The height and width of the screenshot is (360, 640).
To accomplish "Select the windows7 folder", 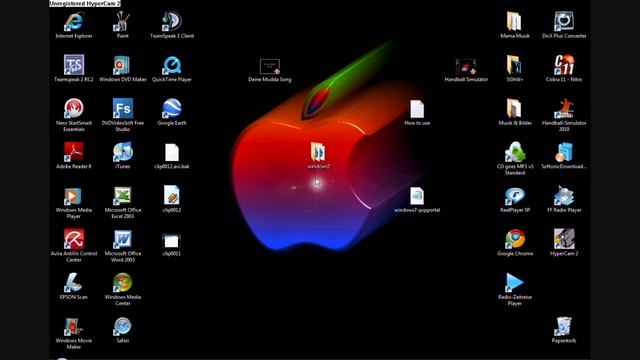I will (318, 152).
